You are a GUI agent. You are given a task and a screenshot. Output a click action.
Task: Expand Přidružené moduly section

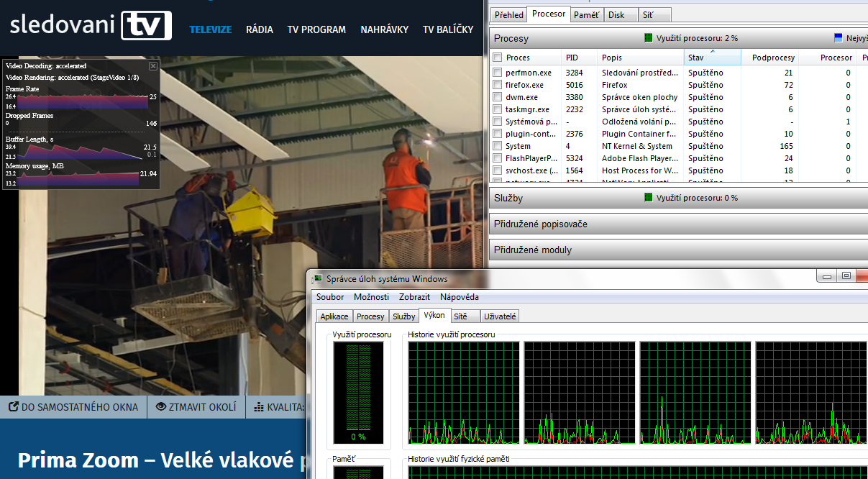(x=678, y=250)
